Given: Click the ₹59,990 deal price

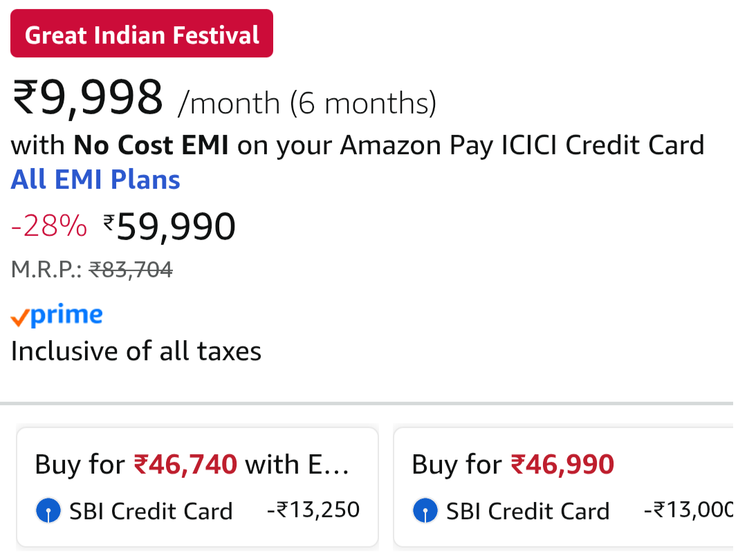Looking at the screenshot, I should click(176, 227).
